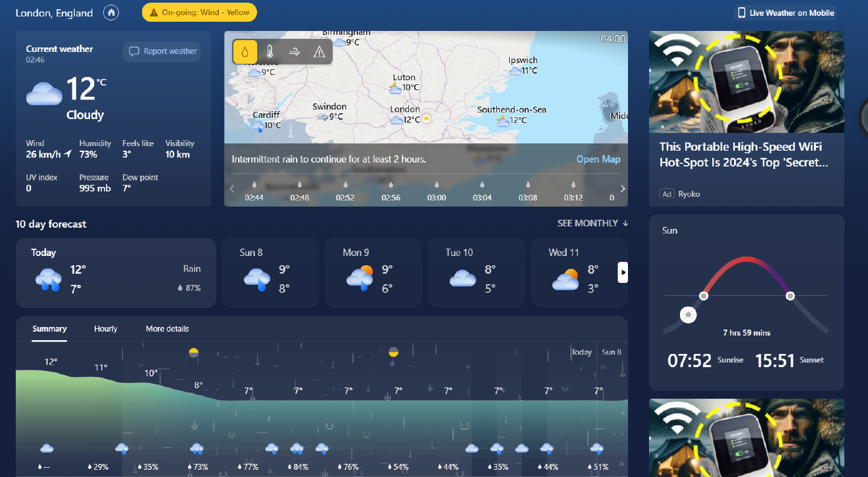This screenshot has width=868, height=477.
Task: Show more forecast days with the right arrow
Action: (x=622, y=272)
